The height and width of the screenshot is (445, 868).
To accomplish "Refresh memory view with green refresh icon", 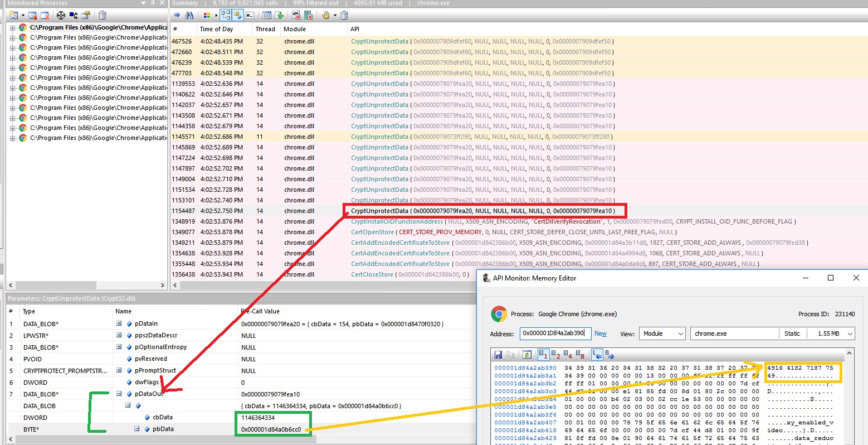I will 526,355.
